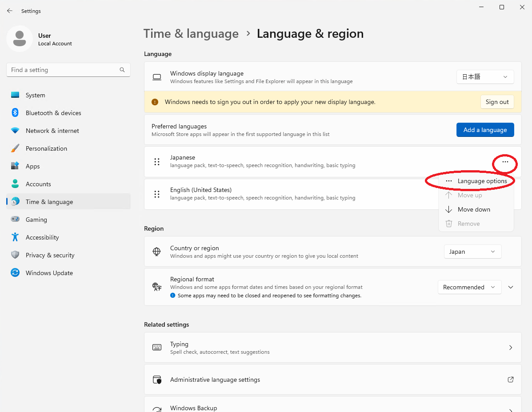Open the Typing related settings

[332, 348]
